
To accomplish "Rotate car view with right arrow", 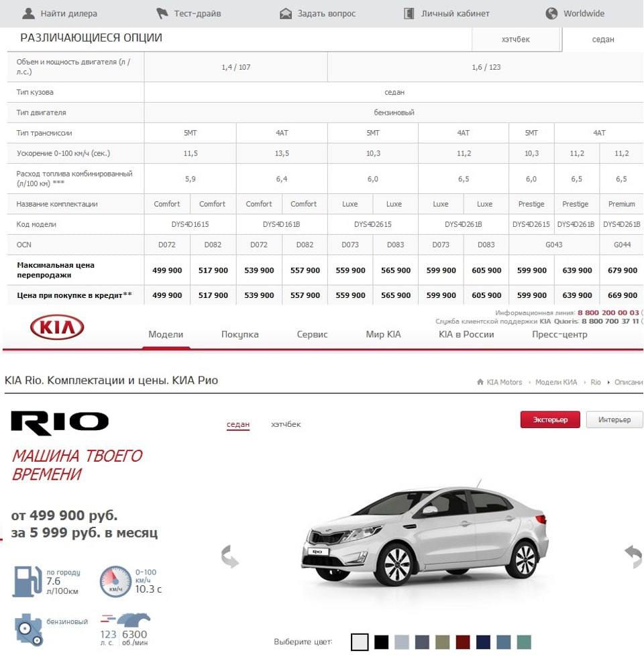I will coord(633,556).
